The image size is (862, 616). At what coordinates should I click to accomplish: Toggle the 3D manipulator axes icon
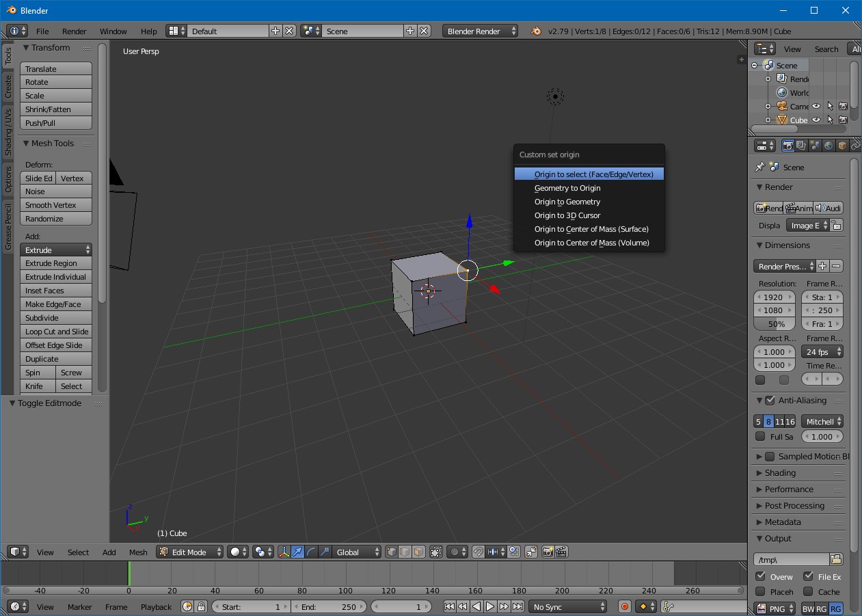point(284,552)
